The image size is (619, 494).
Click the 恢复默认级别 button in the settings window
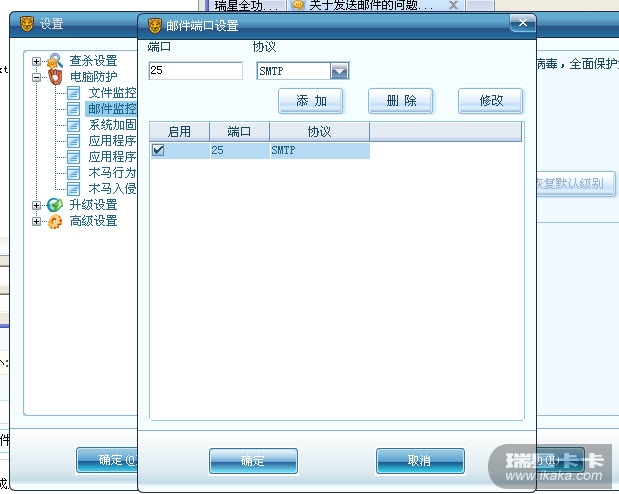click(x=576, y=183)
